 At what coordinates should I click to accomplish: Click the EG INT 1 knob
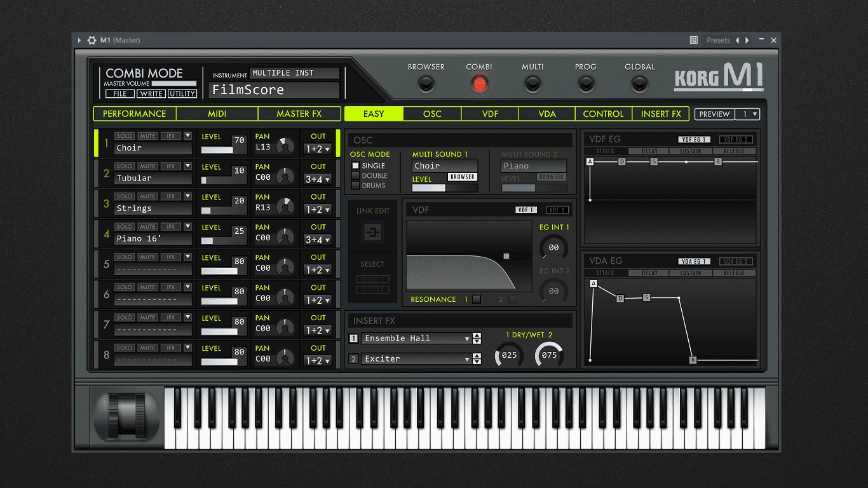[x=553, y=247]
